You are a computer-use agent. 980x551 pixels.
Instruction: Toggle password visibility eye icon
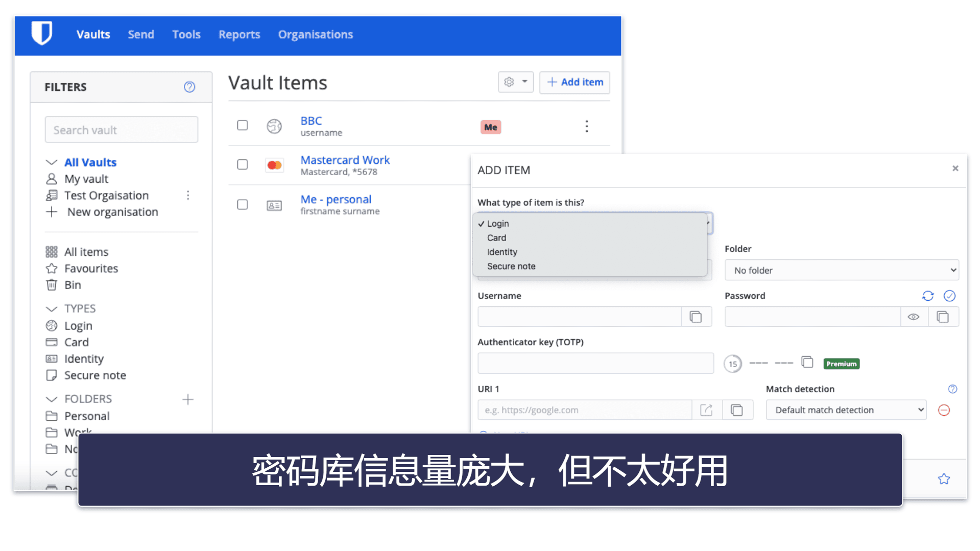click(x=914, y=317)
